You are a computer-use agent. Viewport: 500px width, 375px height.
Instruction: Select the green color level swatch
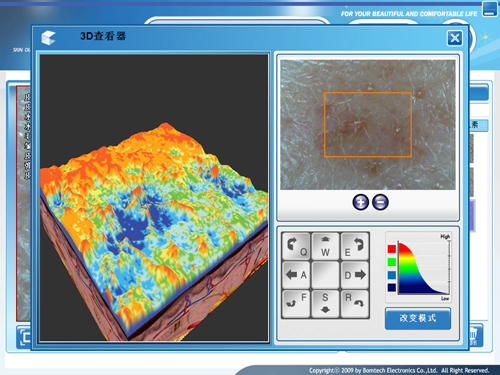coord(392,262)
